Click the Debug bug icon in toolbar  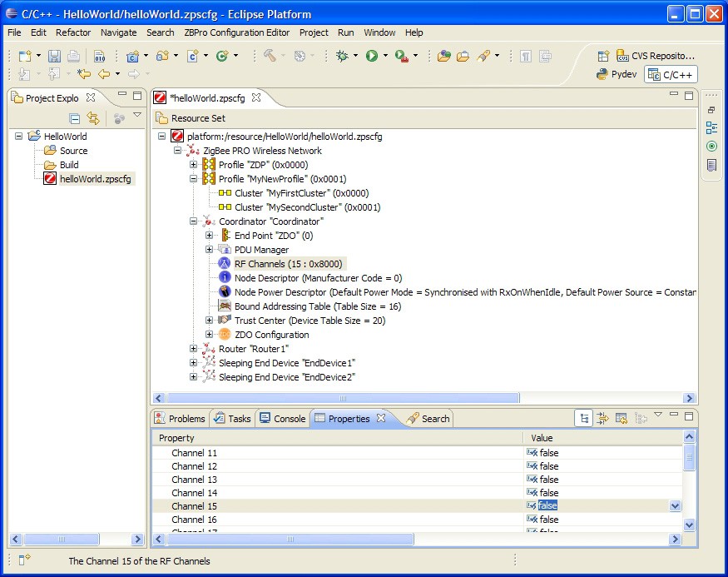342,56
